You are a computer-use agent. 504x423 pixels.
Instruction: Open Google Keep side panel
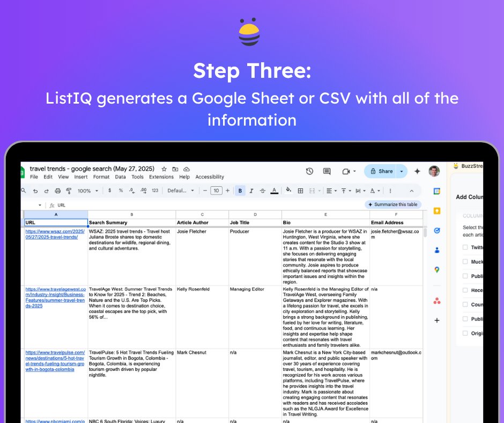(437, 211)
